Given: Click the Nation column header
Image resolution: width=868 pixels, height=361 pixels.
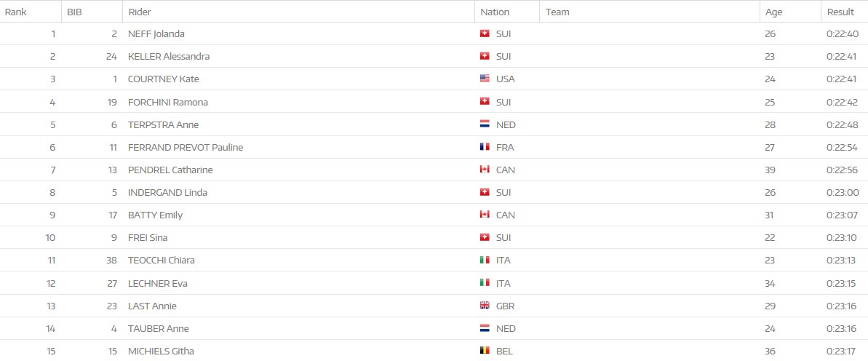Looking at the screenshot, I should pos(495,12).
